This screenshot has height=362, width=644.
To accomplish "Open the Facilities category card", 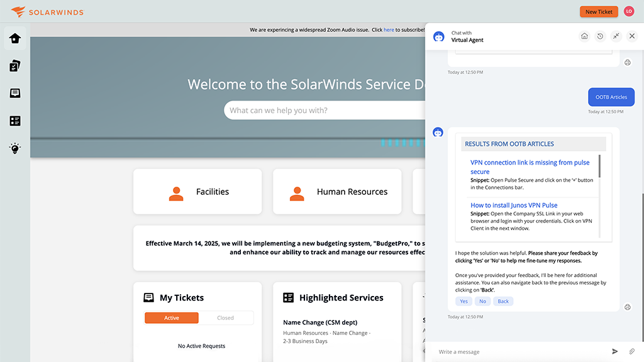I will (x=197, y=191).
